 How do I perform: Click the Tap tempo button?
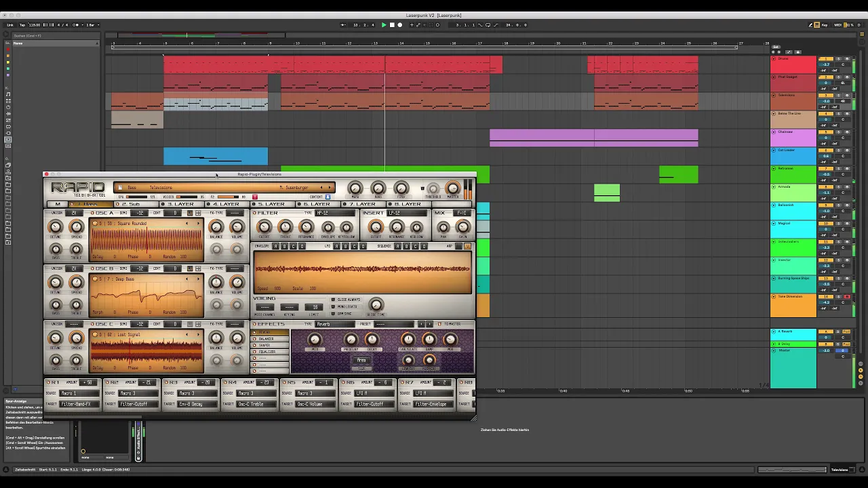(x=22, y=25)
